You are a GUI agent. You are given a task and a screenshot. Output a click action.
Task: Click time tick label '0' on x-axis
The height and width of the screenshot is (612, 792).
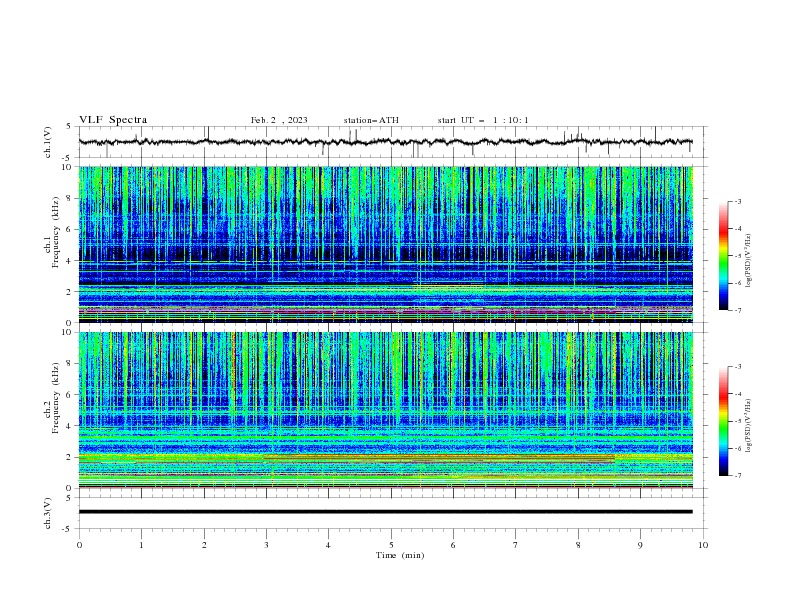(x=79, y=545)
